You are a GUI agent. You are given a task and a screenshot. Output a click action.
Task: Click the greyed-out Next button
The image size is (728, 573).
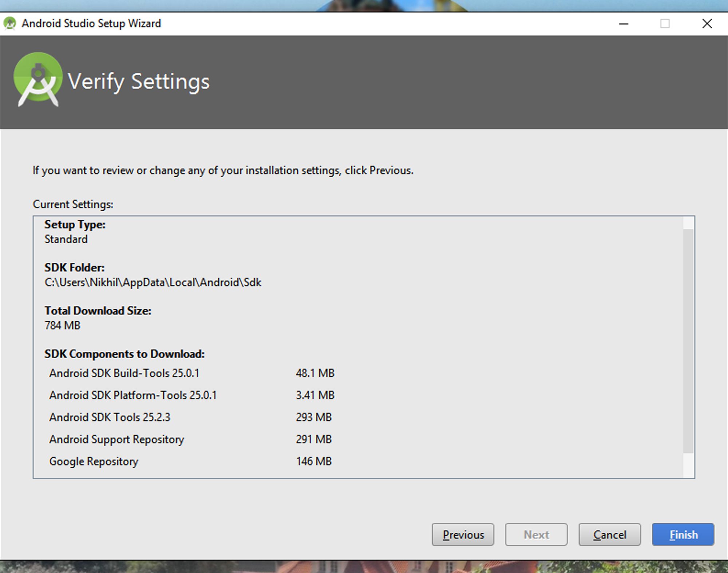(536, 534)
